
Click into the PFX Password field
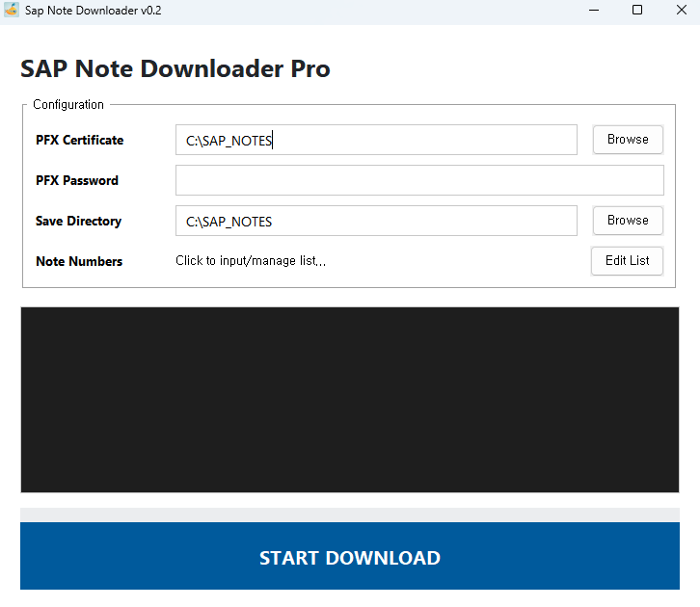coord(419,180)
